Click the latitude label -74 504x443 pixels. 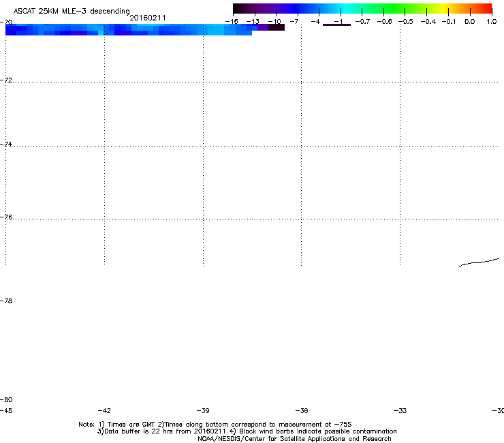(x=6, y=144)
